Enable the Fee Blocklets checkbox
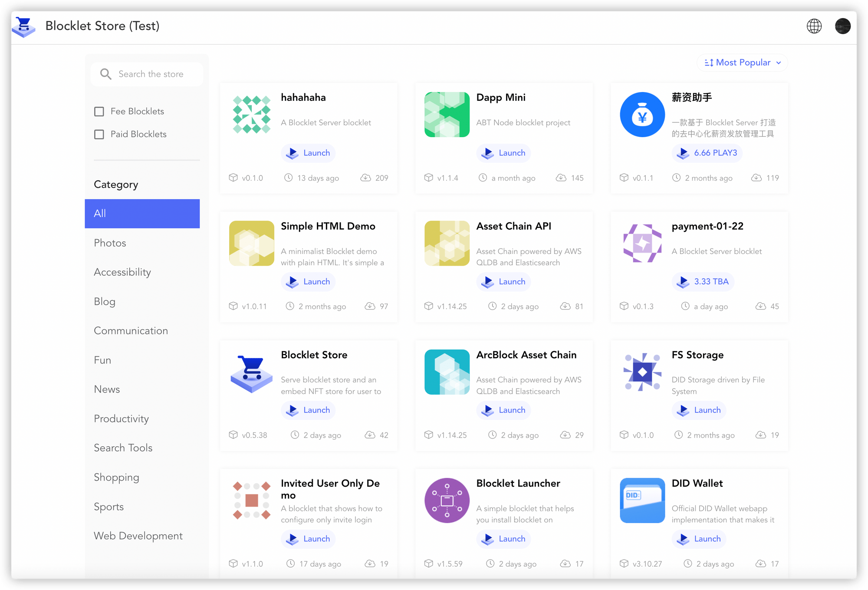The width and height of the screenshot is (868, 590). (x=99, y=112)
